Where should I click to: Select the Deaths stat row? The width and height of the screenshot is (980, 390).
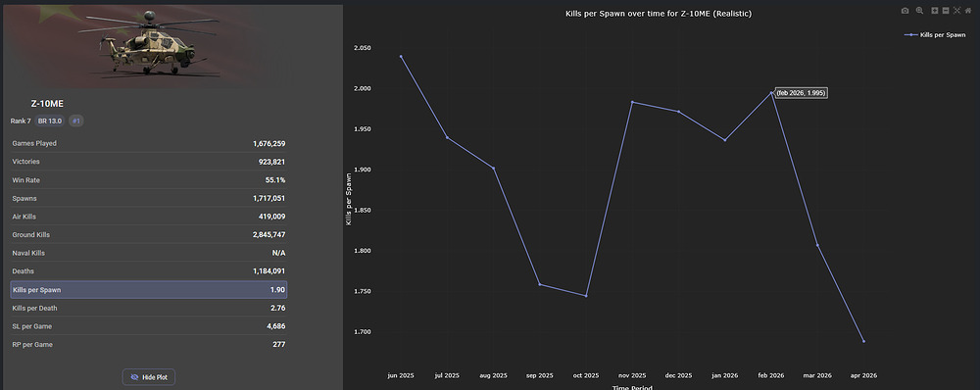coord(149,271)
